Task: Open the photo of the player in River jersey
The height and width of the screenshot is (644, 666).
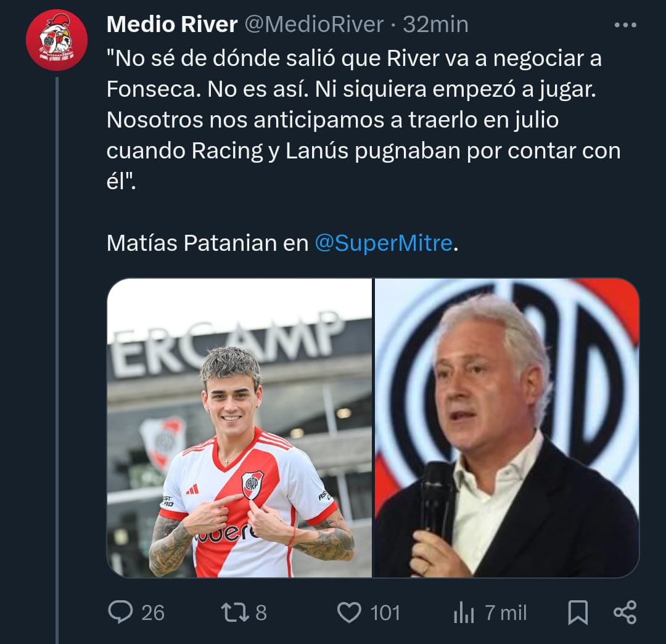Action: click(x=239, y=428)
